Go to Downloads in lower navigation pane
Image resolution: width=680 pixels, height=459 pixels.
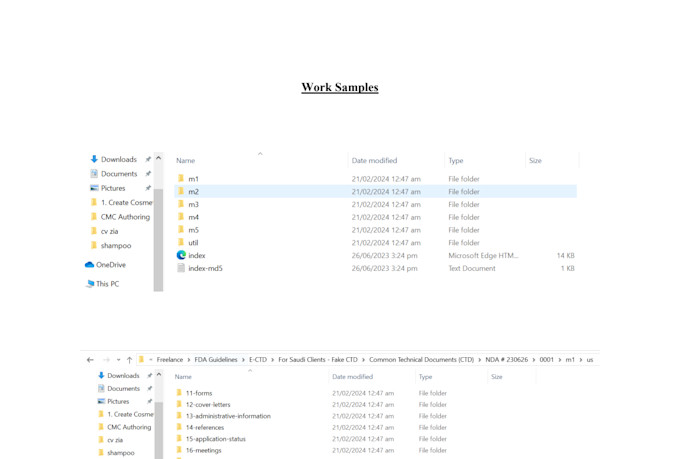123,375
